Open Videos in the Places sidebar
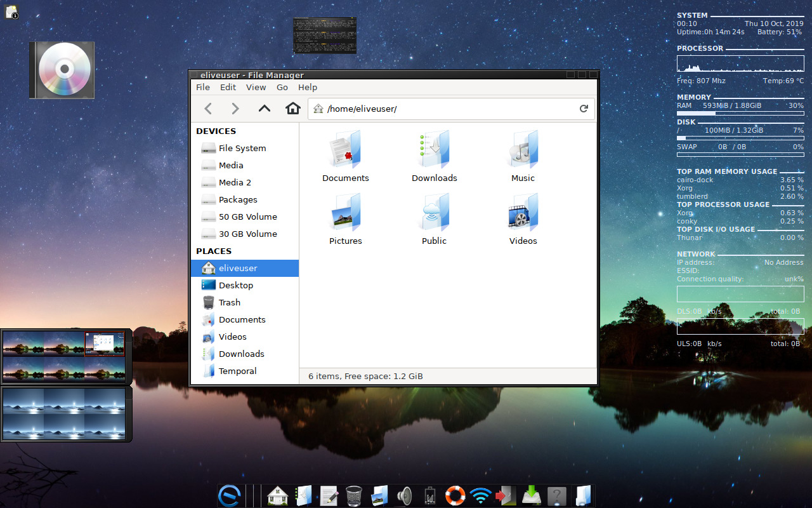Viewport: 812px width, 508px height. coord(245,337)
